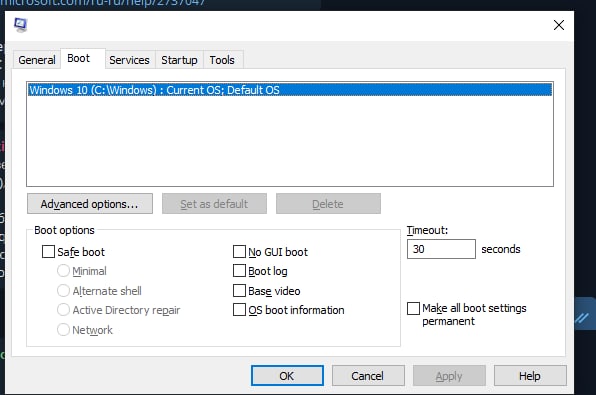The image size is (596, 395).
Task: Choose the Alternate shell option
Action: point(63,290)
